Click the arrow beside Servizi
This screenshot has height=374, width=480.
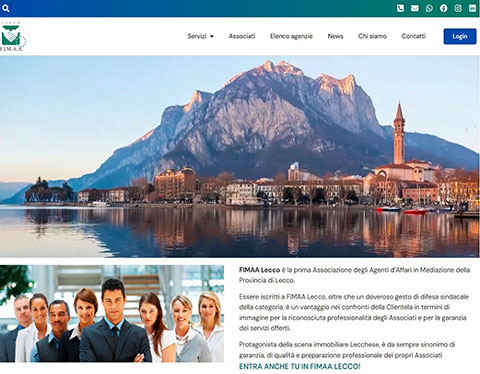[212, 36]
